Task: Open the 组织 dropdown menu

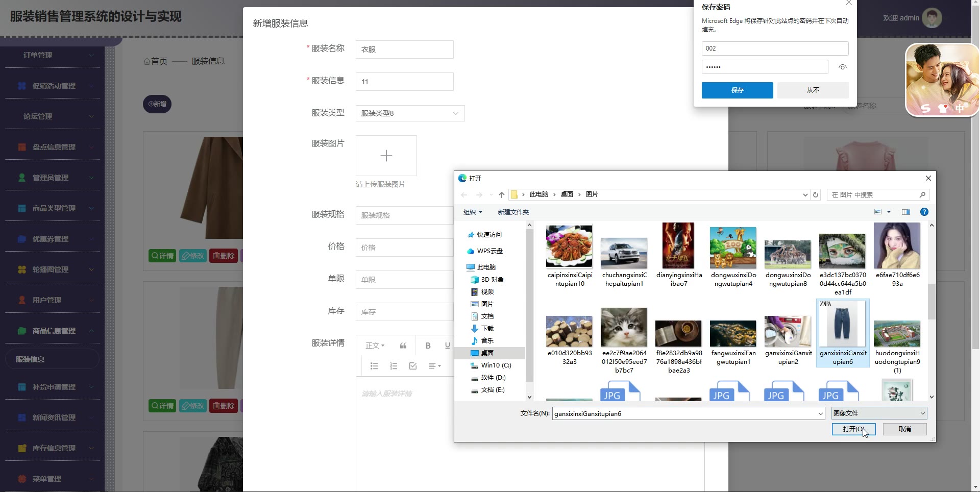Action: tap(473, 212)
